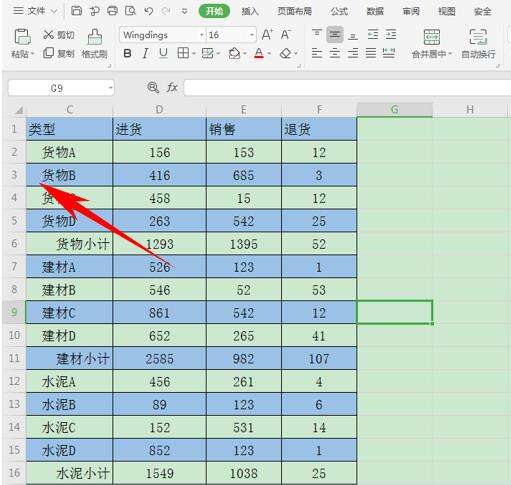Click the formula bar input field
Screen dimensions: 511x485
[347, 88]
